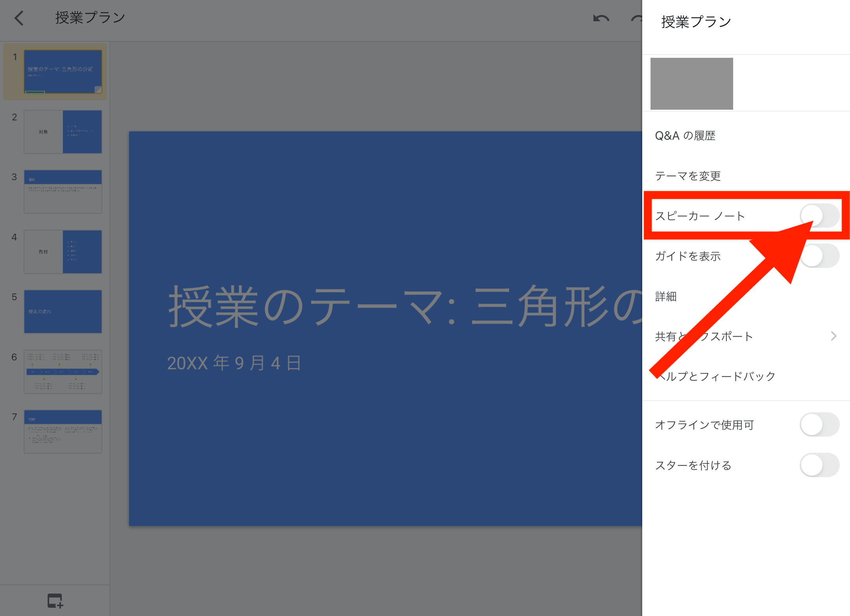Select テーマを変更 menu entry

(x=746, y=176)
